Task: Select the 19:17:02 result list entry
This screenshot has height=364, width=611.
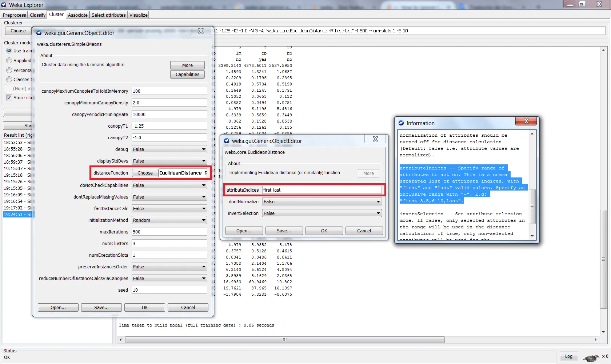Action: click(x=18, y=208)
